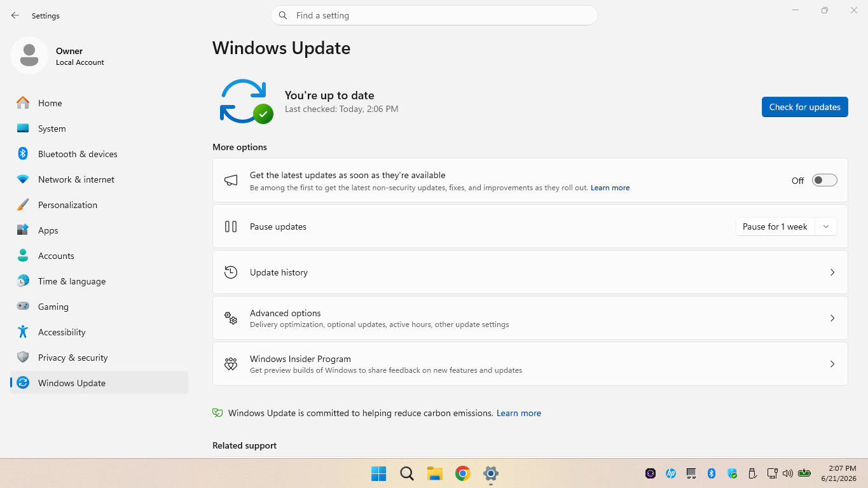Click the Pause for 1 week button
The height and width of the screenshot is (488, 868).
pyautogui.click(x=775, y=227)
